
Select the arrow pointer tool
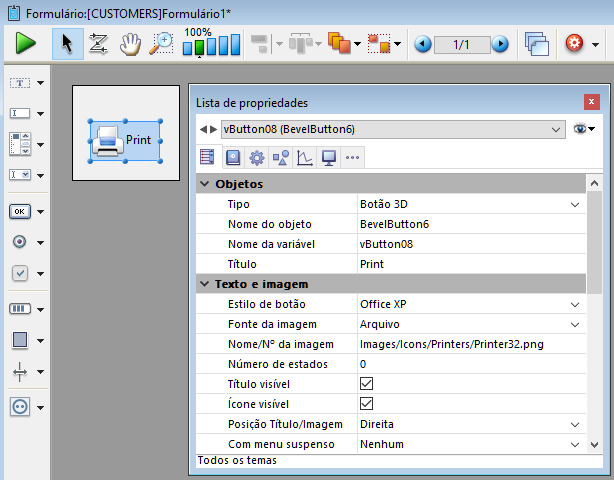[67, 44]
